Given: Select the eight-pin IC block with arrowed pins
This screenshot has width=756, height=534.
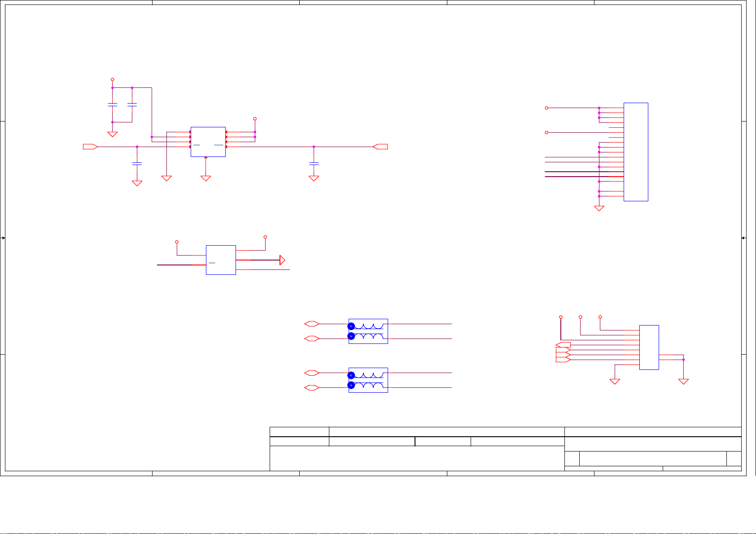Looking at the screenshot, I should tap(208, 142).
